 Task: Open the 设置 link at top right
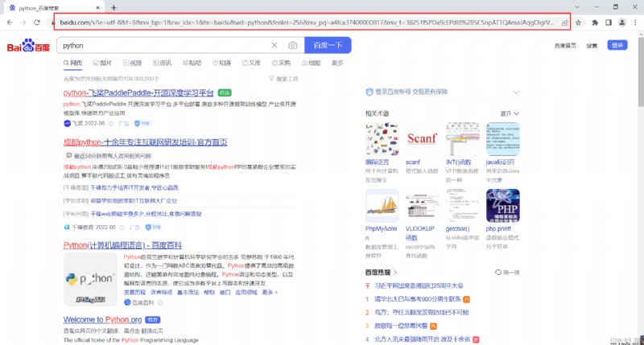coord(592,46)
